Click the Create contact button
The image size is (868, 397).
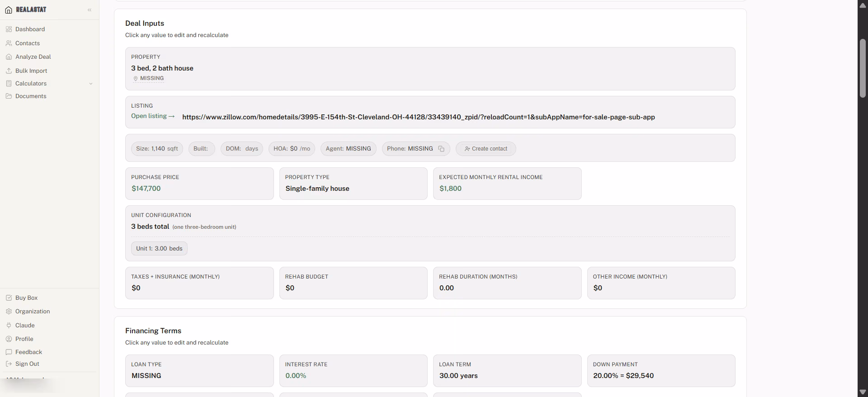[x=486, y=149]
